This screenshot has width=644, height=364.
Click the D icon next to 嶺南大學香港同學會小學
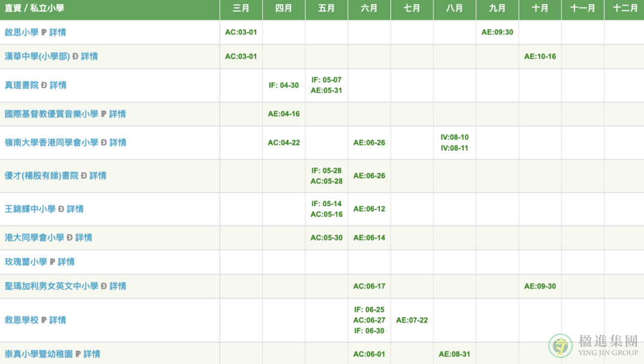(x=104, y=143)
